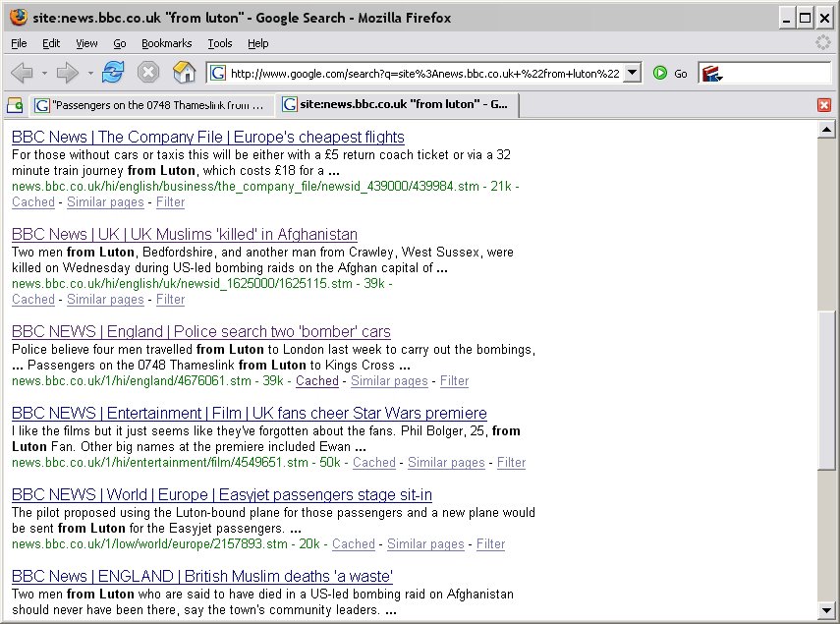Open the Go menu
The image size is (840, 624).
pos(120,43)
